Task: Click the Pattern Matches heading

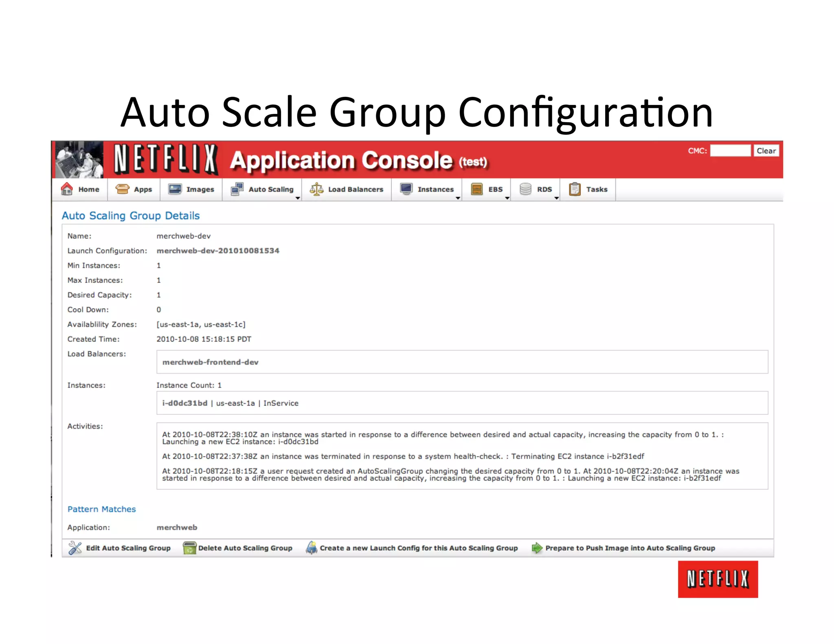Action: pyautogui.click(x=101, y=509)
